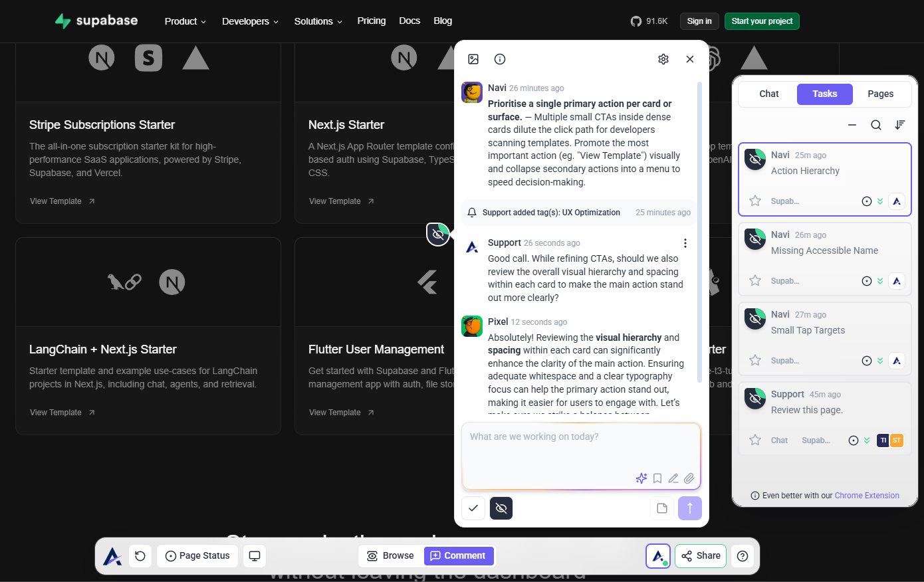
Task: Open more options for Support comment
Action: coord(685,243)
